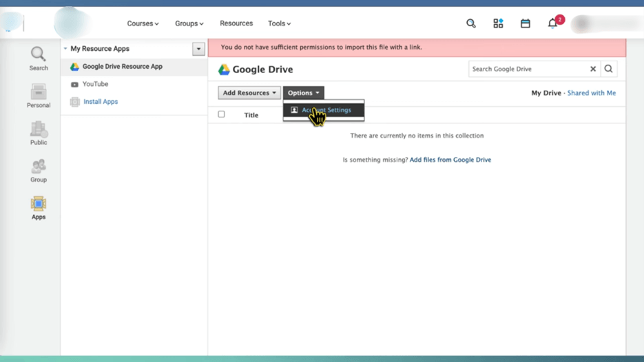Switch to Shared with Me view
This screenshot has width=644, height=362.
click(592, 93)
